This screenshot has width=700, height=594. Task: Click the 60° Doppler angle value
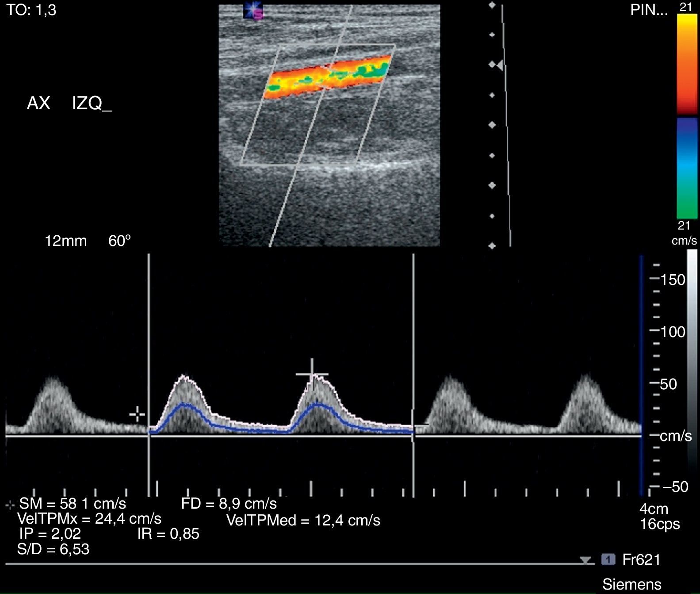click(x=119, y=241)
